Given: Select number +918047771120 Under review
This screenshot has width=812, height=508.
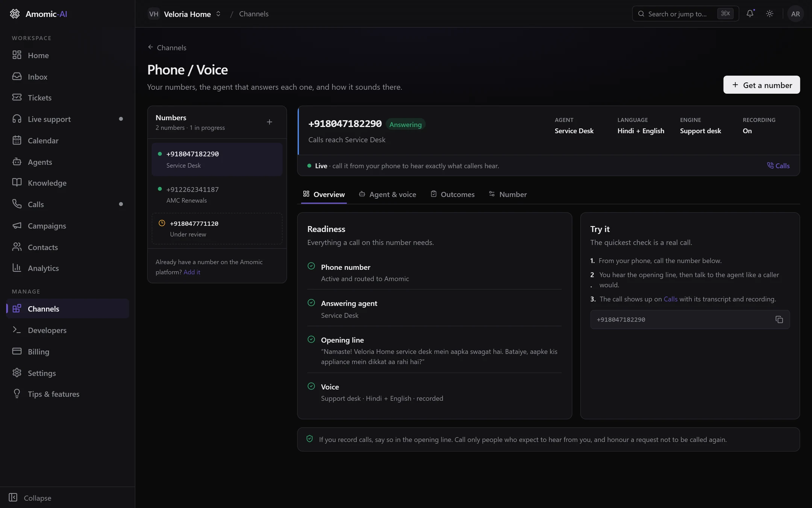Looking at the screenshot, I should point(217,228).
